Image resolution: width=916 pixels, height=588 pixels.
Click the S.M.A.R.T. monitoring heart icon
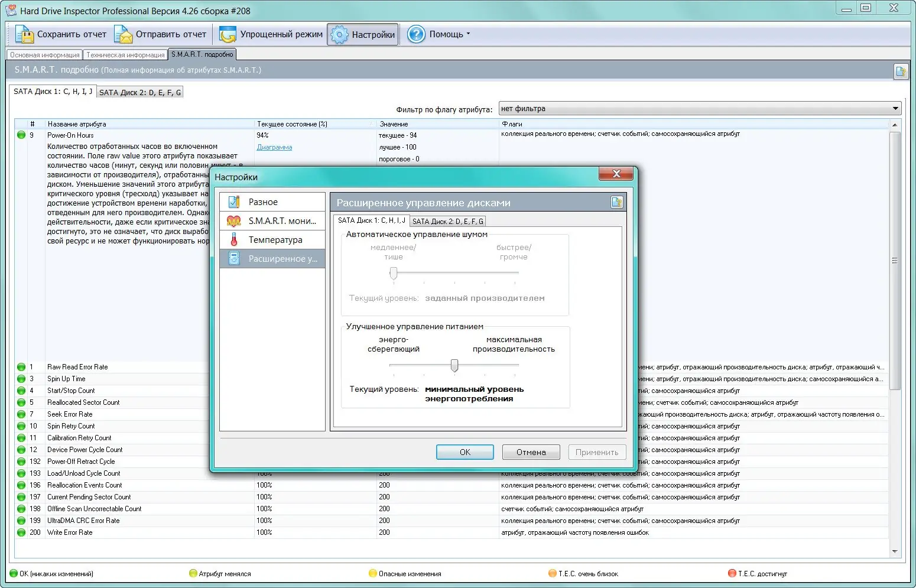point(234,221)
